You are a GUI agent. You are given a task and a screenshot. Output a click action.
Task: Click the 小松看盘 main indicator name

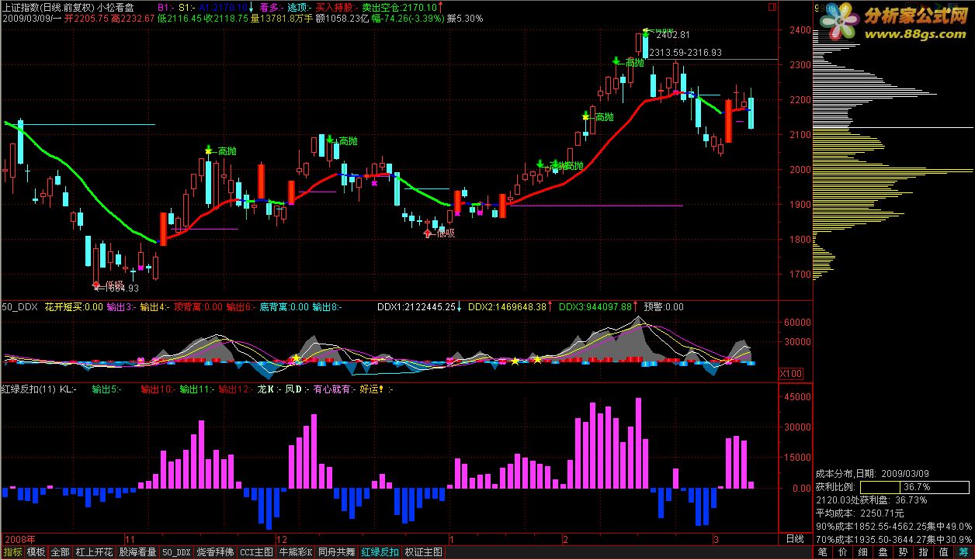tap(115, 6)
